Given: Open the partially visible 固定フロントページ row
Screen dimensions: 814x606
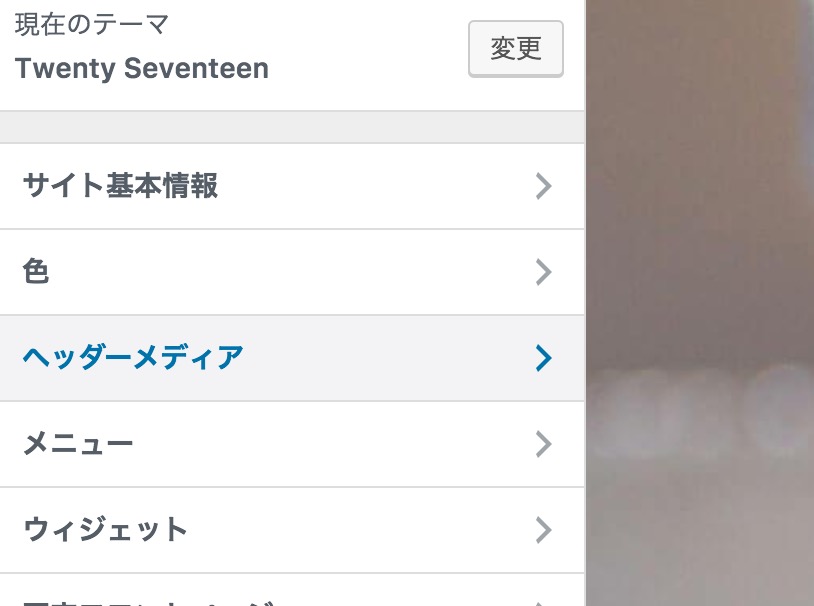Looking at the screenshot, I should [x=292, y=591].
